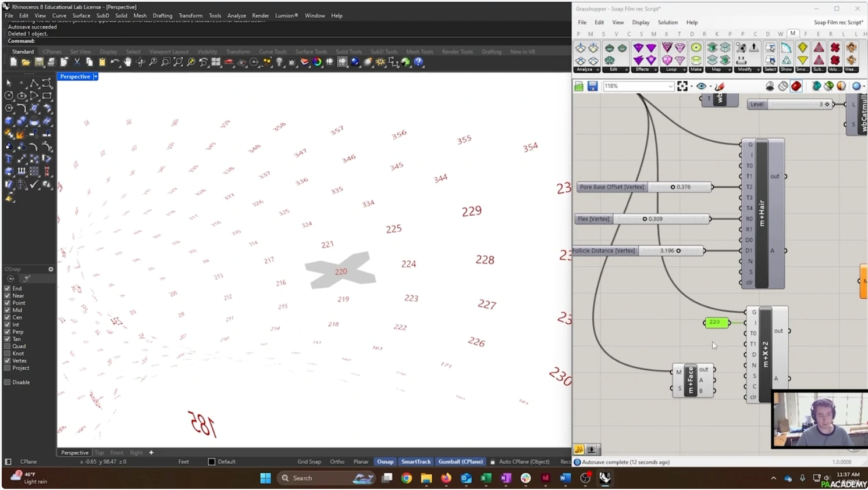This screenshot has width=868, height=490.
Task: Expand the Effects panel plus button
Action: (656, 69)
